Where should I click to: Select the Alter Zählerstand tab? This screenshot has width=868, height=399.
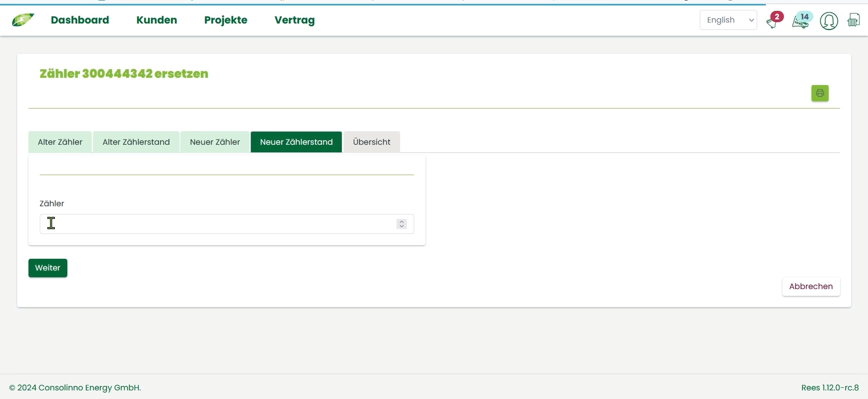(136, 142)
